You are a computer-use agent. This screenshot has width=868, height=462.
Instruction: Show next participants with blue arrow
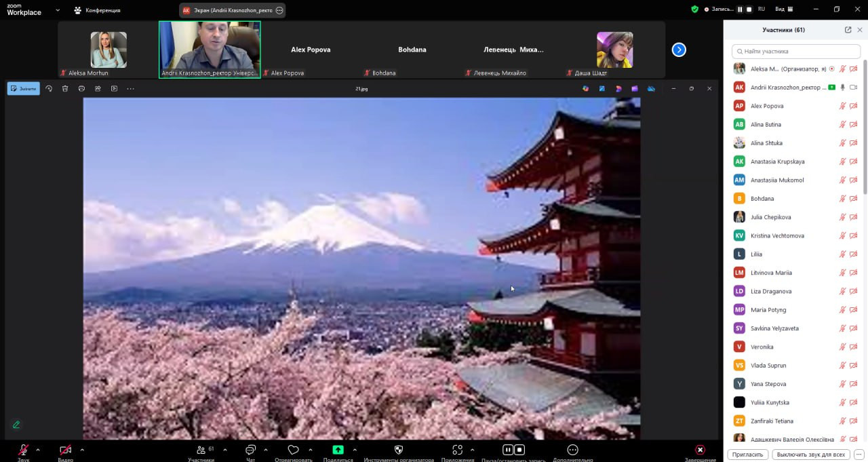[679, 50]
